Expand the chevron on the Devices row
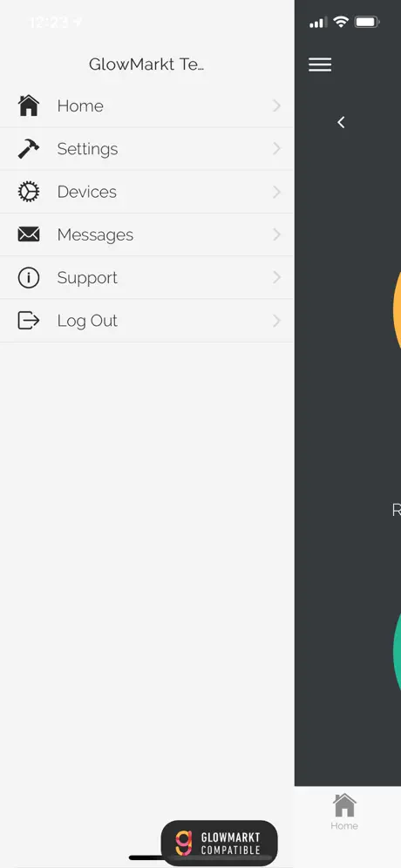This screenshot has height=868, width=401. pyautogui.click(x=277, y=192)
